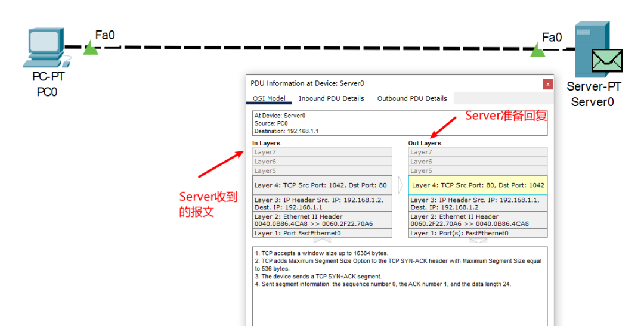Click the 'Source: PC0' line
644x326 pixels.
coord(271,123)
